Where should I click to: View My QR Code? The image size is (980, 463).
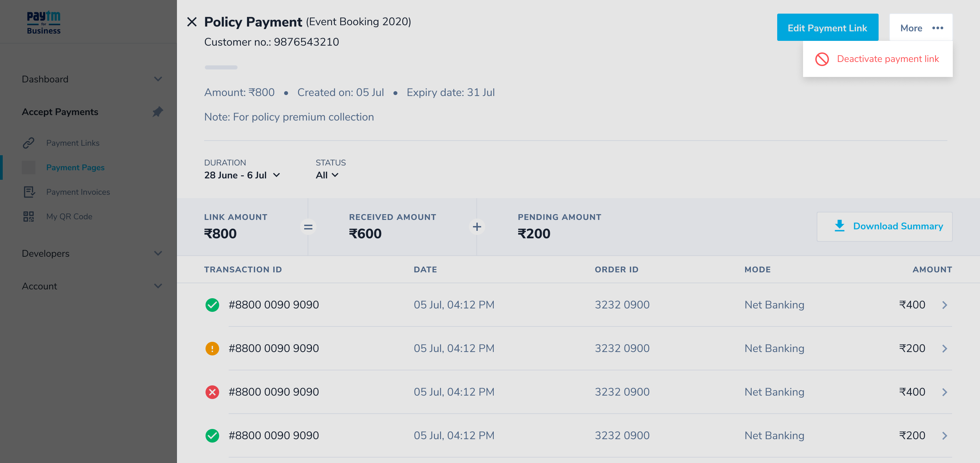click(x=68, y=216)
